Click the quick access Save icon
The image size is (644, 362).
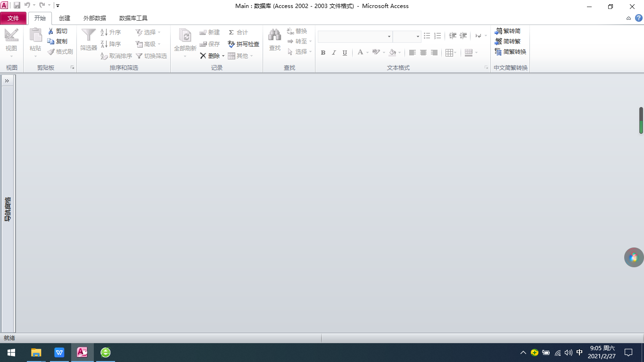click(x=17, y=6)
